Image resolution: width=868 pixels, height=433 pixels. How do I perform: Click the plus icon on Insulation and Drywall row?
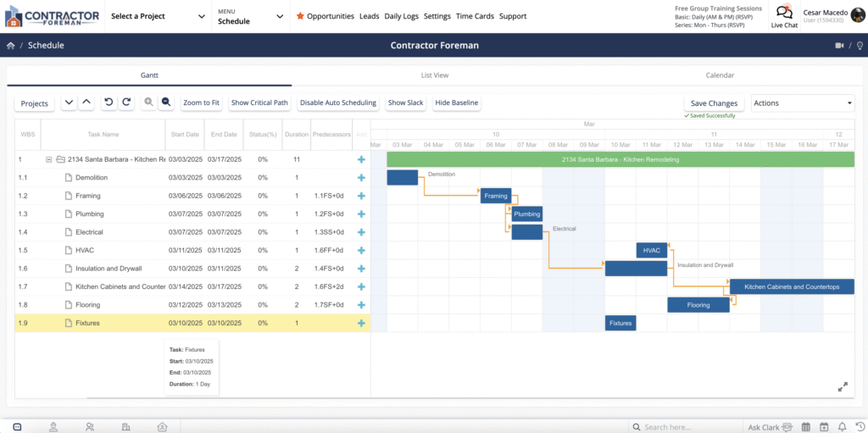tap(361, 269)
